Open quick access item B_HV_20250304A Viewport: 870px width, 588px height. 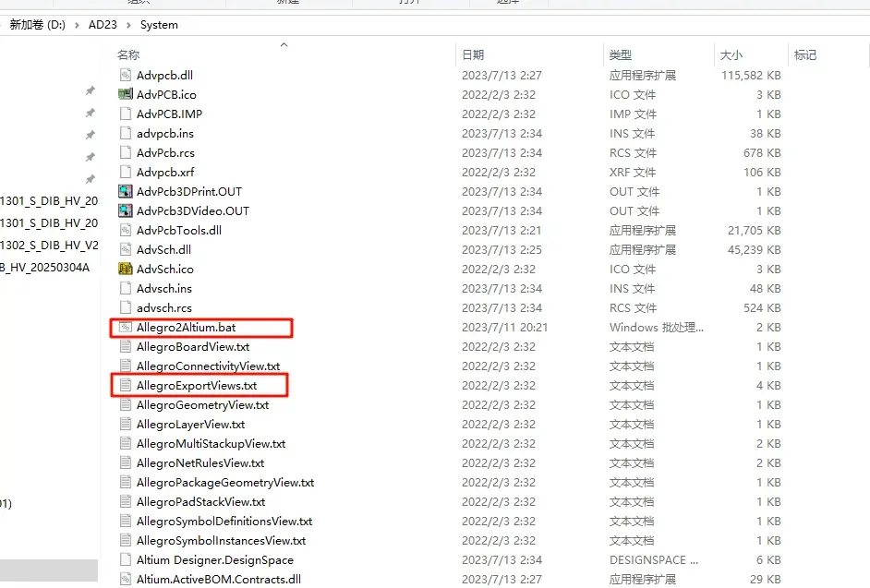pyautogui.click(x=45, y=268)
